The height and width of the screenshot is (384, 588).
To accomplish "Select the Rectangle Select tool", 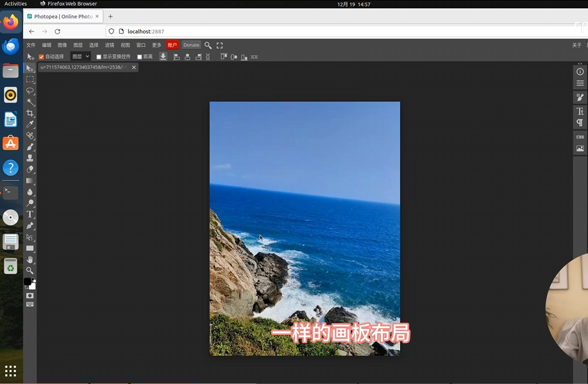I will coord(30,79).
